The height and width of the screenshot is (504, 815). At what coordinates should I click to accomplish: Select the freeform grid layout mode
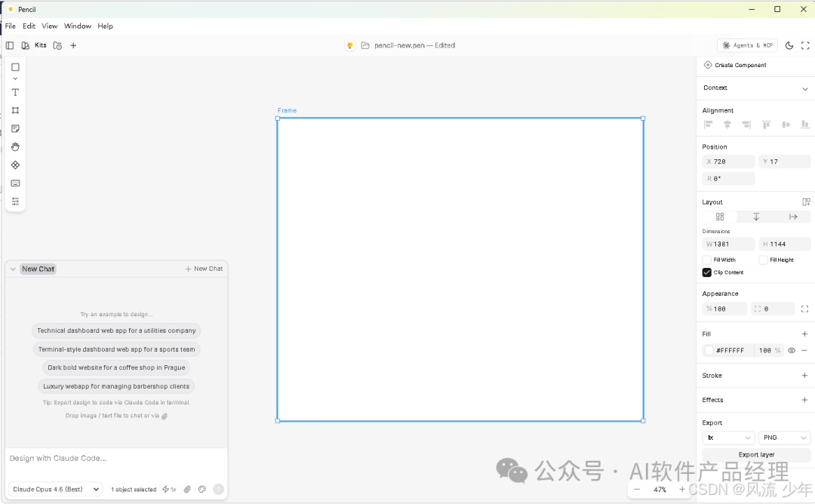[720, 217]
